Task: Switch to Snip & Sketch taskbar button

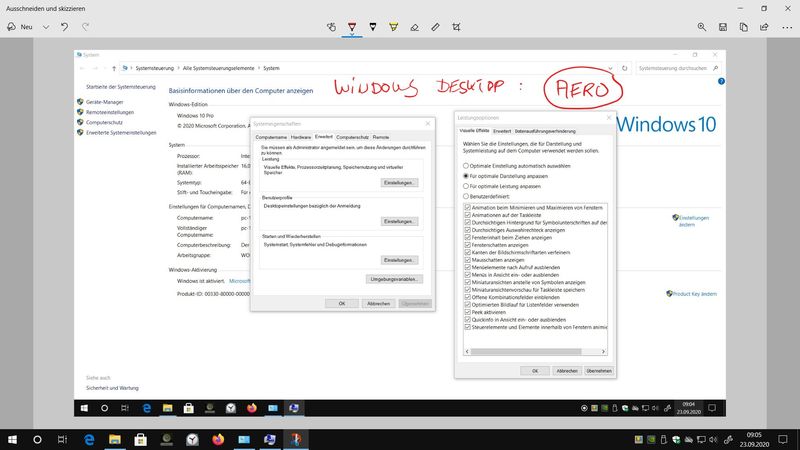Action: tap(296, 439)
